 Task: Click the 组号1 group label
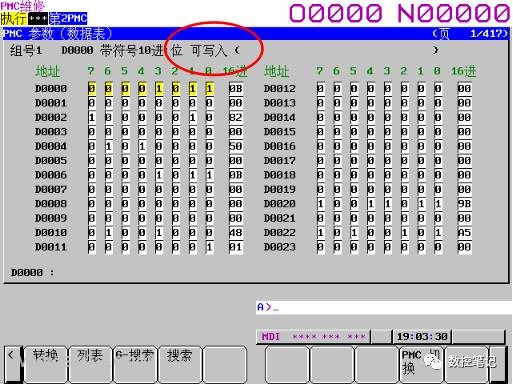click(x=26, y=51)
